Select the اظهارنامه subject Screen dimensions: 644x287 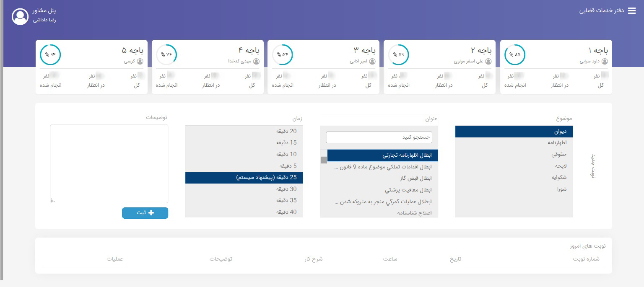click(x=514, y=143)
